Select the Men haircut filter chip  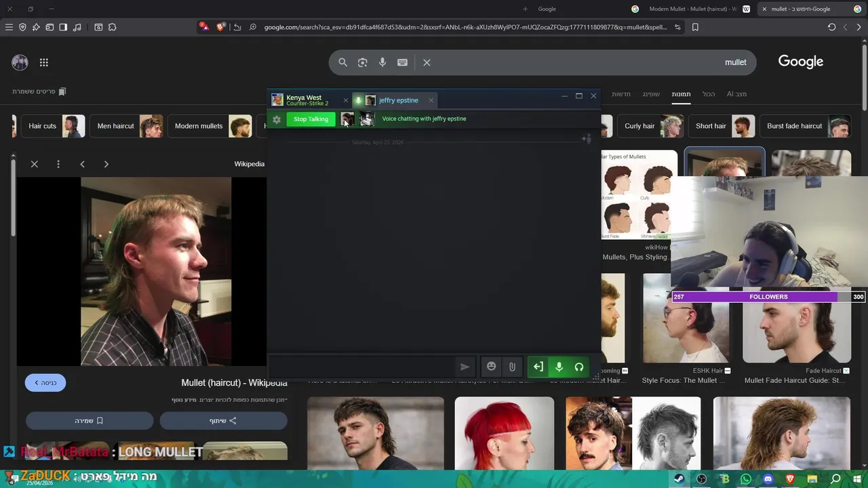pos(126,126)
